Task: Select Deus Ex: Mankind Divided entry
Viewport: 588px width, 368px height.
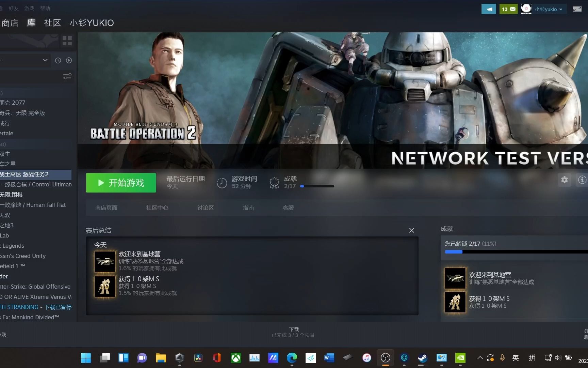Action: tap(36, 317)
